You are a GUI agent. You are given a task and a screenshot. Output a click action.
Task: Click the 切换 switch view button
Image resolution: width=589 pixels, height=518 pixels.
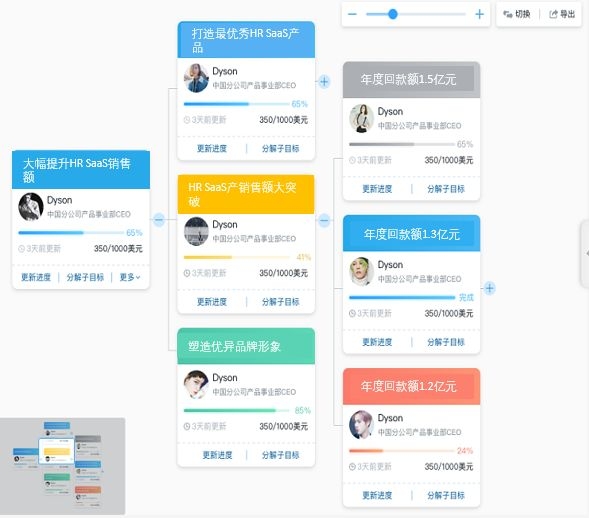coord(517,14)
